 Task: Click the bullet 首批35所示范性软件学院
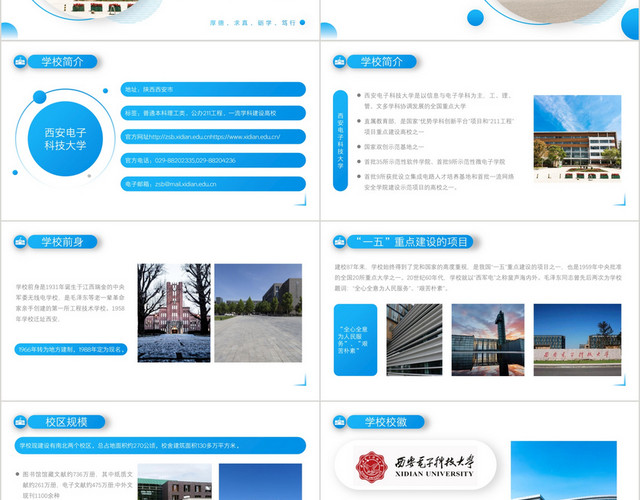435,162
